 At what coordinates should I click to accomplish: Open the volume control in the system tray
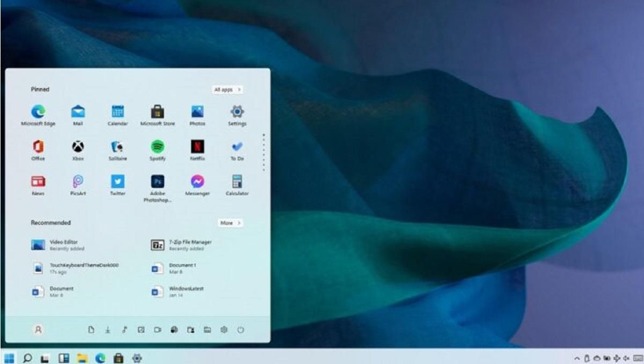626,357
